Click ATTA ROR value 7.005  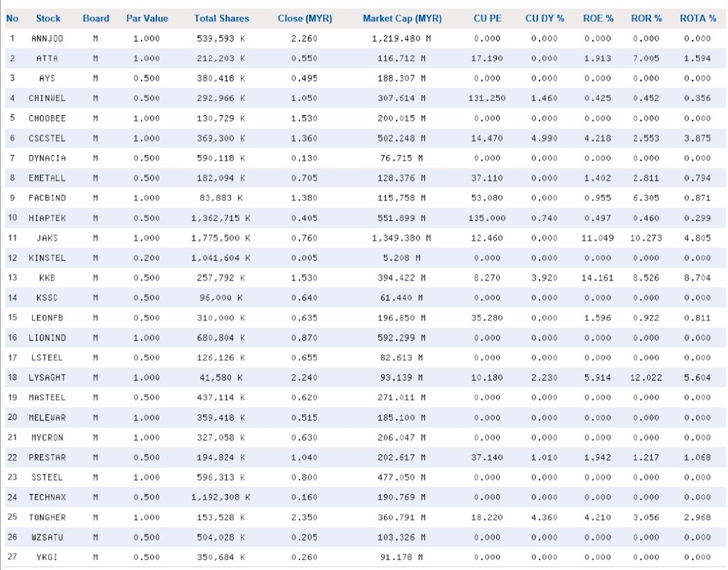click(646, 58)
